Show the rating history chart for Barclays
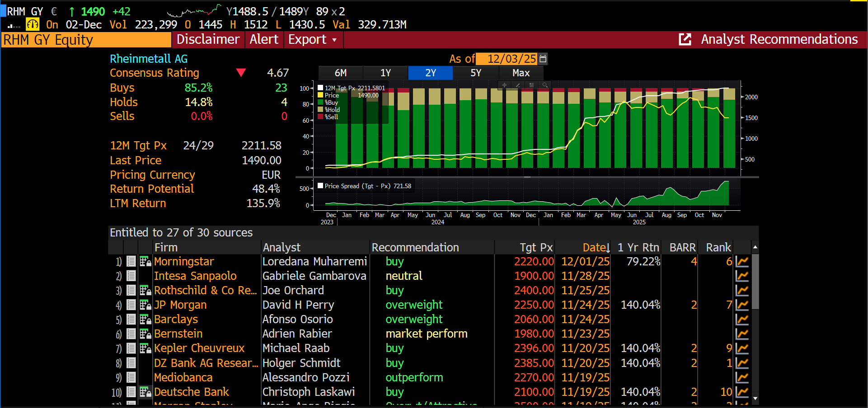This screenshot has height=408, width=868. pos(742,320)
